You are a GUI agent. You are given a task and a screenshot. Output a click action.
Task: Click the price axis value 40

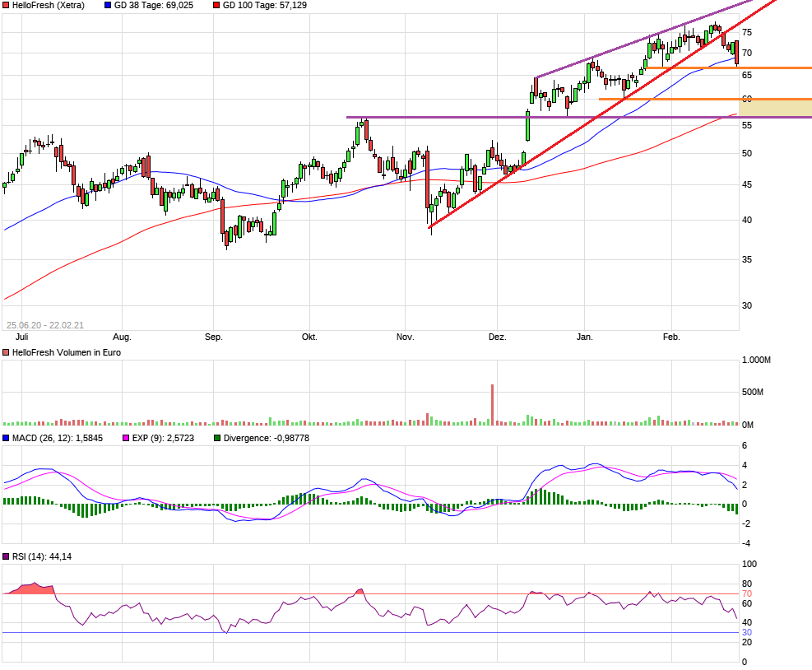[747, 220]
